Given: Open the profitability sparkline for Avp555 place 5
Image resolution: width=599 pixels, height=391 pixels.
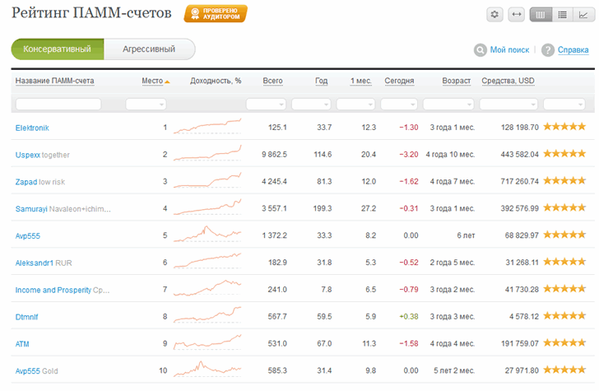Looking at the screenshot, I should coord(207,234).
